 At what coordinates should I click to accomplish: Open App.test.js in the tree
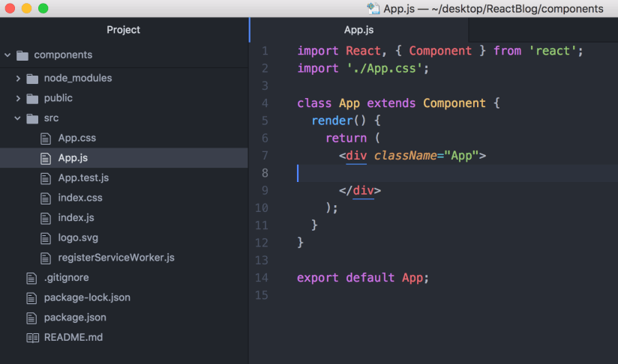point(83,178)
